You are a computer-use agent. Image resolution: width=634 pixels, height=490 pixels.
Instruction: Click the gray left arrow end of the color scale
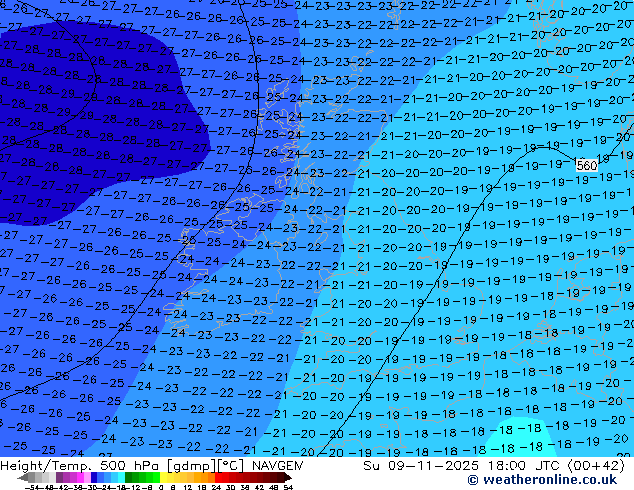tap(23, 478)
